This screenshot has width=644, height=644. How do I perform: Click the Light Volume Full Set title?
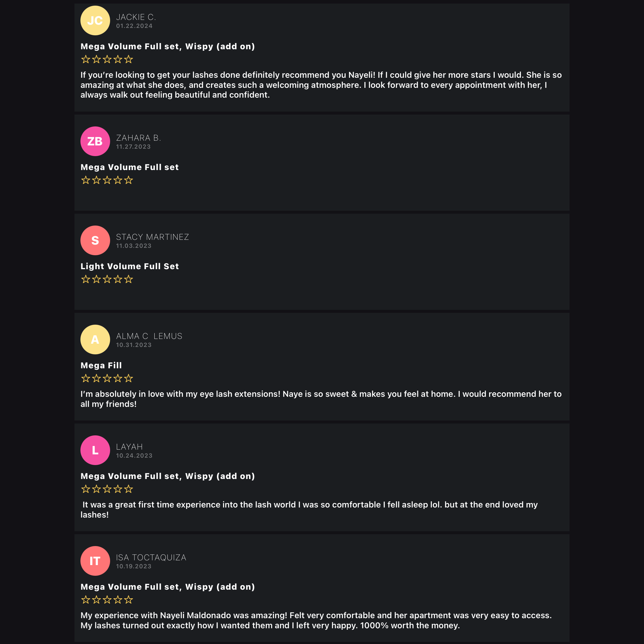pos(130,266)
